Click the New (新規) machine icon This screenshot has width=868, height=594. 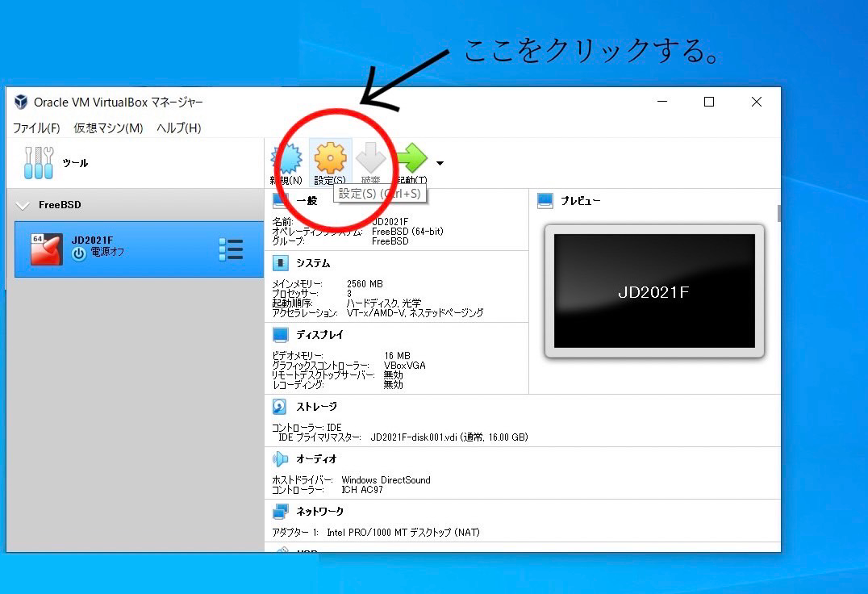click(x=286, y=159)
